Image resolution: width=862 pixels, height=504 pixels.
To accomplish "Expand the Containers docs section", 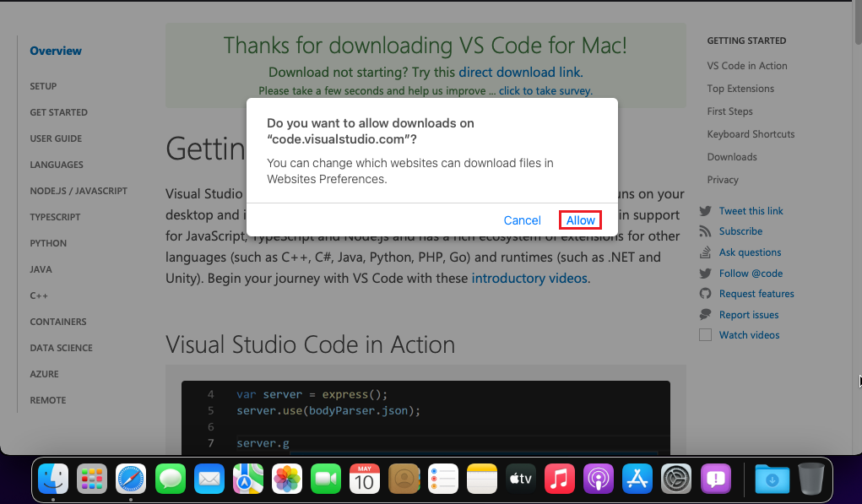I will [58, 322].
